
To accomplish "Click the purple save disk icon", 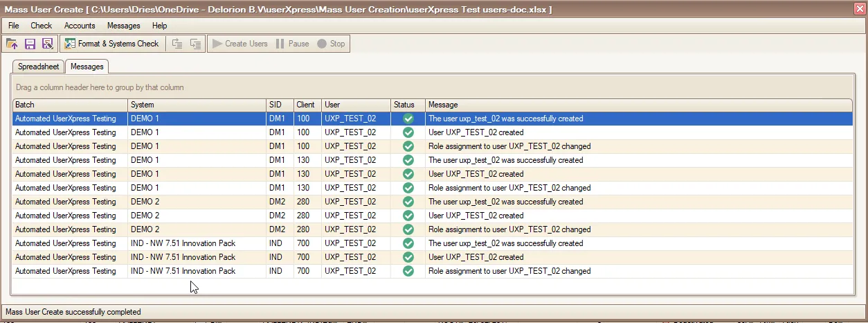I will click(x=30, y=44).
